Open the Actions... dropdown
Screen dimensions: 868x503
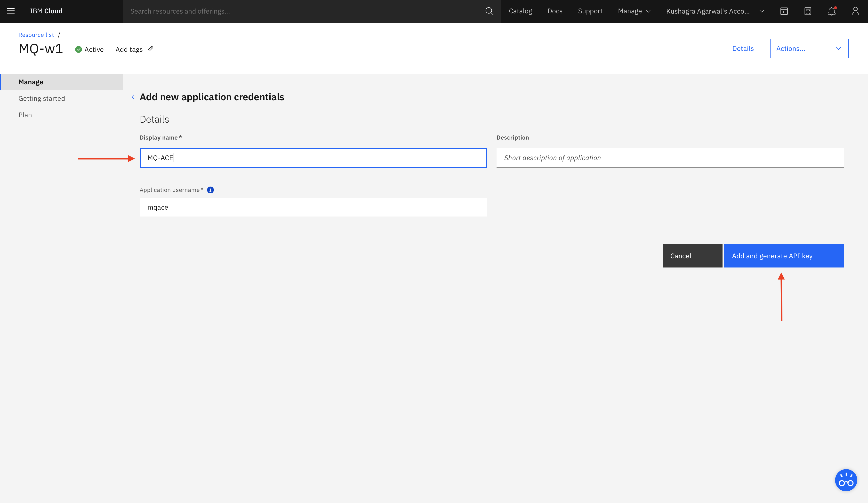pyautogui.click(x=809, y=48)
